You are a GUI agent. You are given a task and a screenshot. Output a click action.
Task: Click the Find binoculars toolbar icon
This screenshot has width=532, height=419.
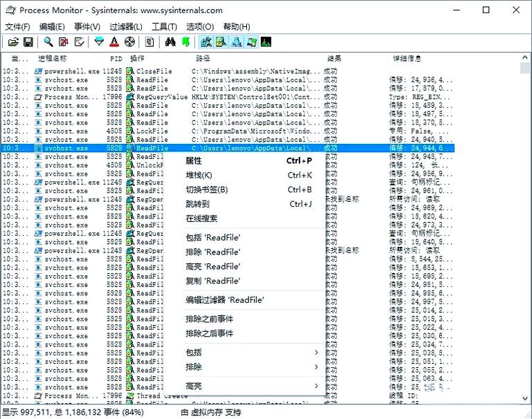point(170,42)
